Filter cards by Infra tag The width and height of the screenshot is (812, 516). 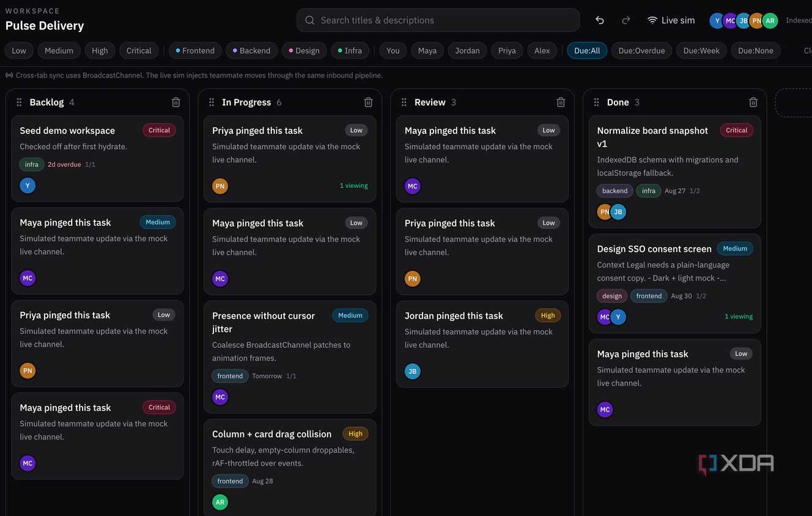(x=350, y=50)
